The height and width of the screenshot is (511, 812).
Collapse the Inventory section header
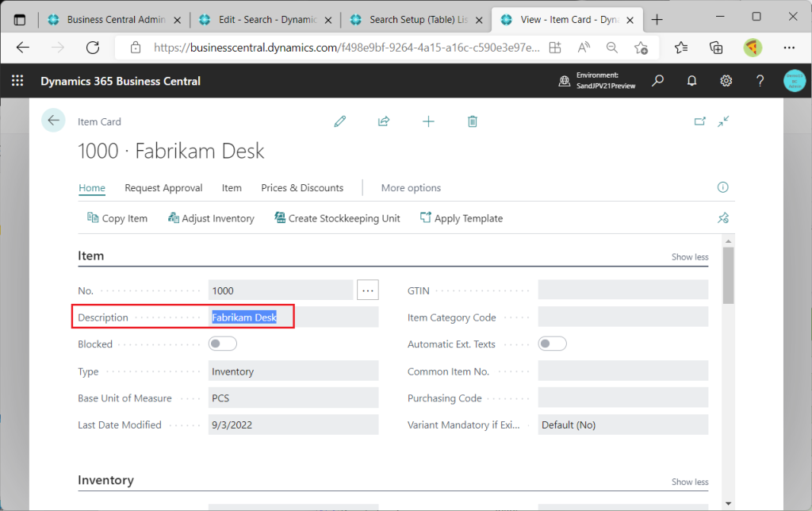pos(105,480)
